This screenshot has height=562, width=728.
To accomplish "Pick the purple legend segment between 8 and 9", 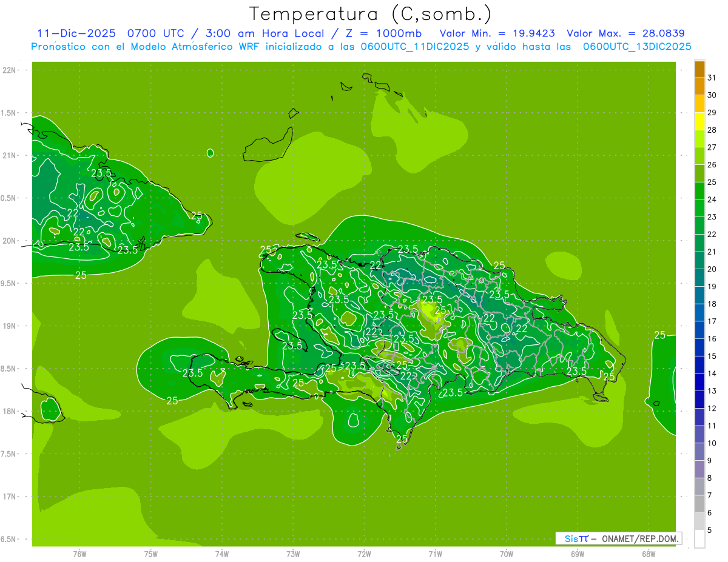I will pos(699,469).
